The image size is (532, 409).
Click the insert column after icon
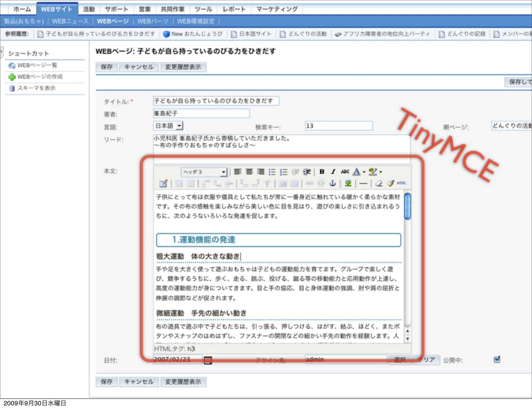point(255,183)
